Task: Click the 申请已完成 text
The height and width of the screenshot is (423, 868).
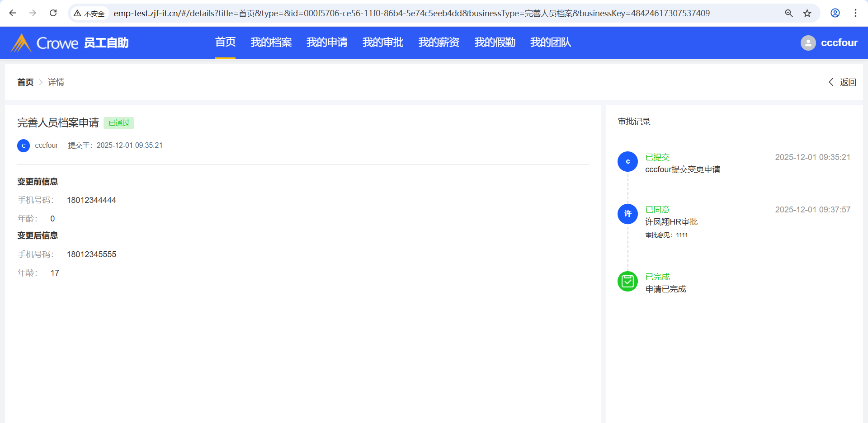Action: pos(665,289)
